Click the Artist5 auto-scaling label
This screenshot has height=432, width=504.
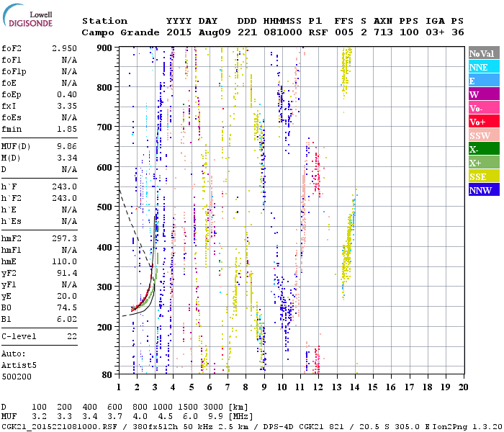tap(19, 366)
